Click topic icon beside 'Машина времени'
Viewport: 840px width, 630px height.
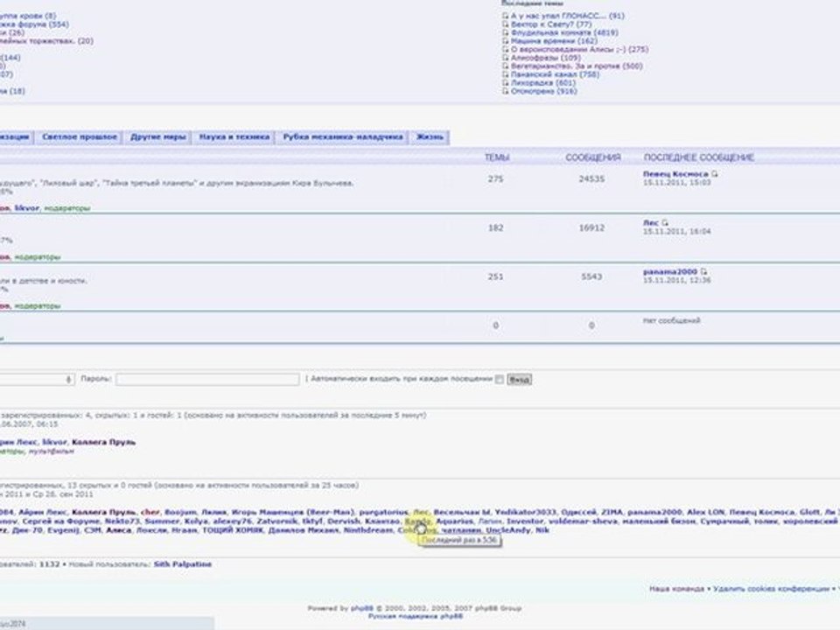[505, 41]
